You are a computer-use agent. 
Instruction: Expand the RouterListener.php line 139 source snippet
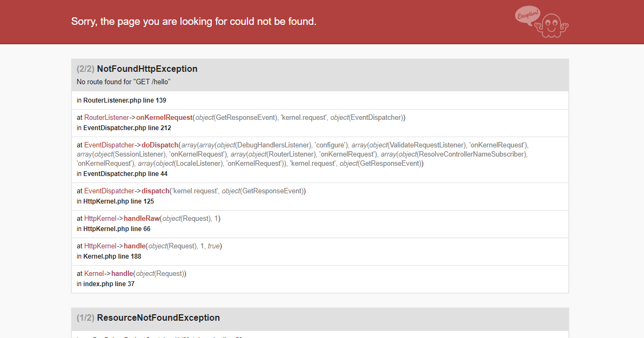click(x=123, y=100)
